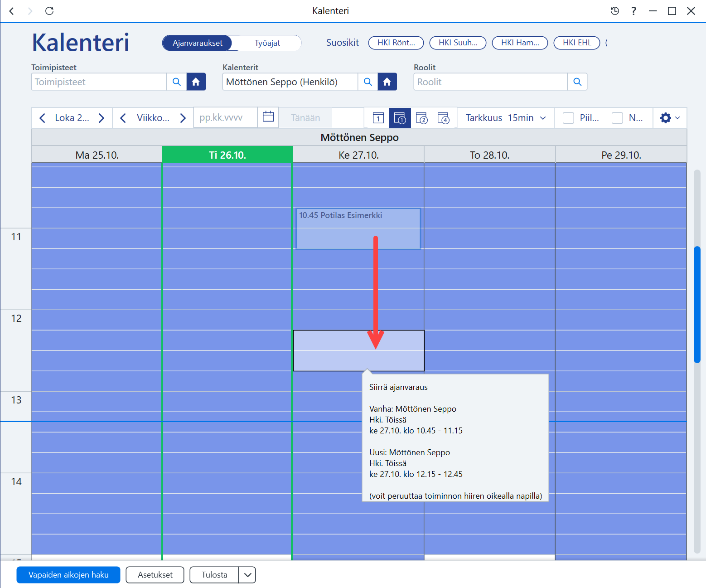Switch to the two-calendar view icon

coord(422,118)
